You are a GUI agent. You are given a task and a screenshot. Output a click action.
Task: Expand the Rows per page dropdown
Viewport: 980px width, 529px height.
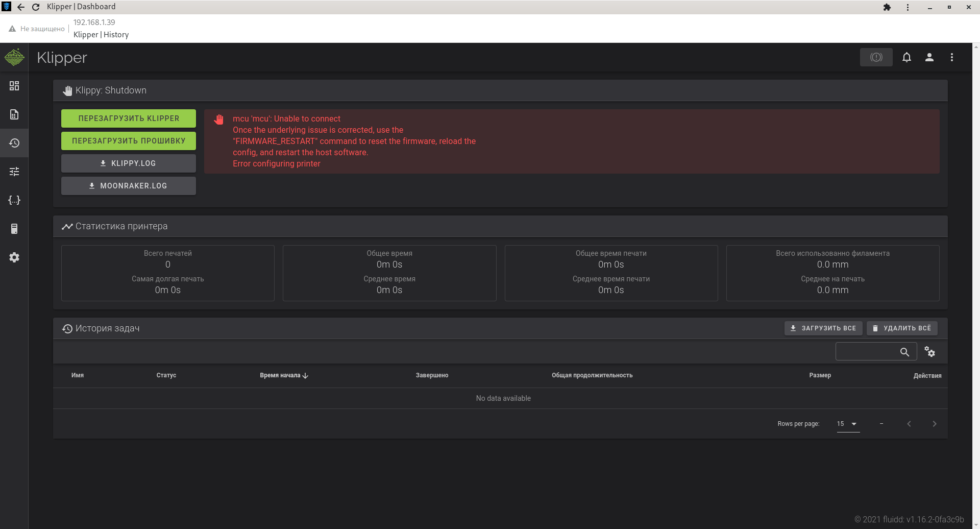(x=848, y=424)
